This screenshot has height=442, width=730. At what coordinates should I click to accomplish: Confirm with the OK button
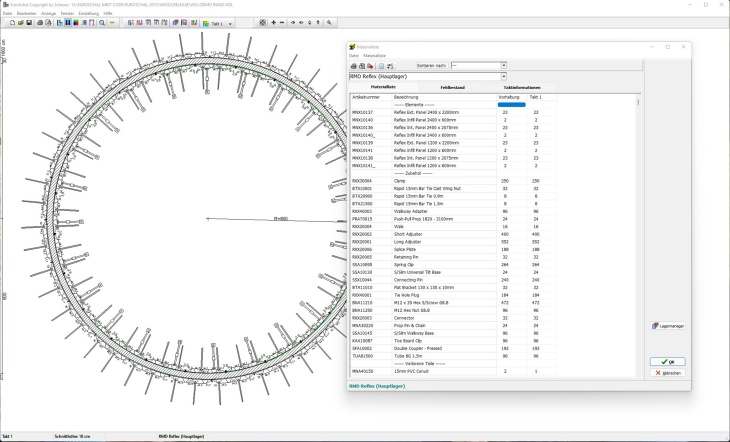[670, 362]
